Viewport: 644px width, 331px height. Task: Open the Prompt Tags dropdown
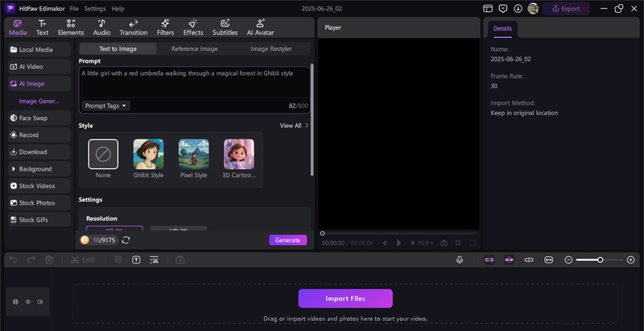(x=105, y=106)
